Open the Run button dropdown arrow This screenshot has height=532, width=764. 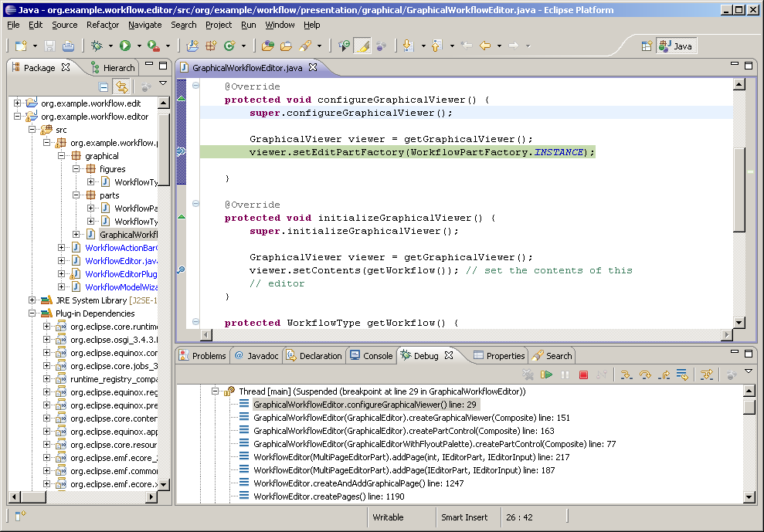coord(138,46)
